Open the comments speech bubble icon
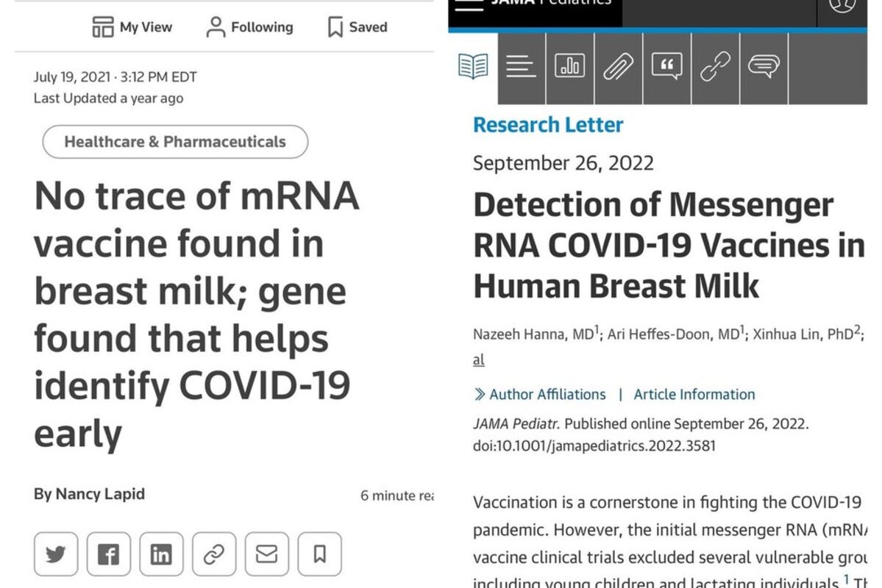The height and width of the screenshot is (588, 882). point(764,68)
